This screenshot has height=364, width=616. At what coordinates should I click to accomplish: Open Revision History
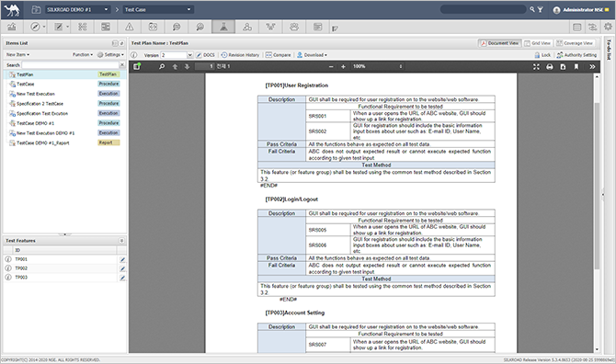[x=240, y=55]
